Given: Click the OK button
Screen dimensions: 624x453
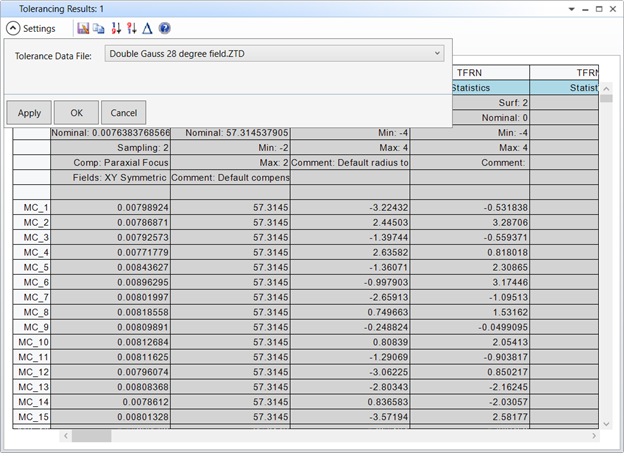Looking at the screenshot, I should click(76, 113).
